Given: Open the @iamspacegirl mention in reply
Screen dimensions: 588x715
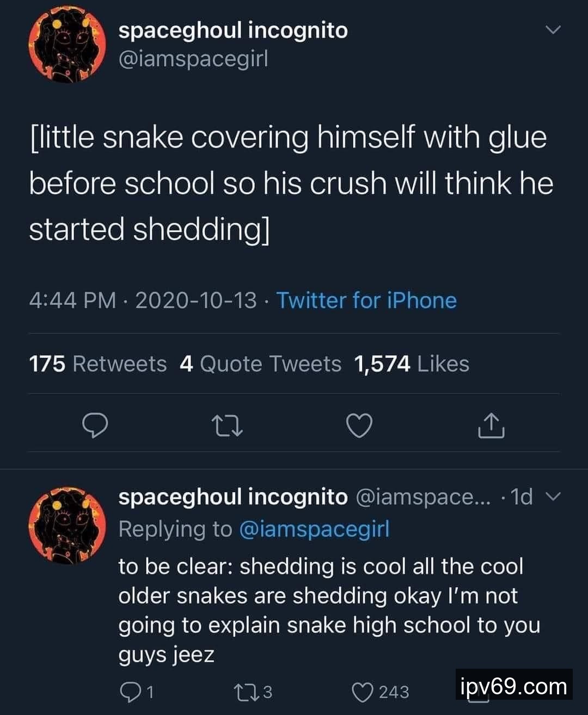Looking at the screenshot, I should 314,529.
